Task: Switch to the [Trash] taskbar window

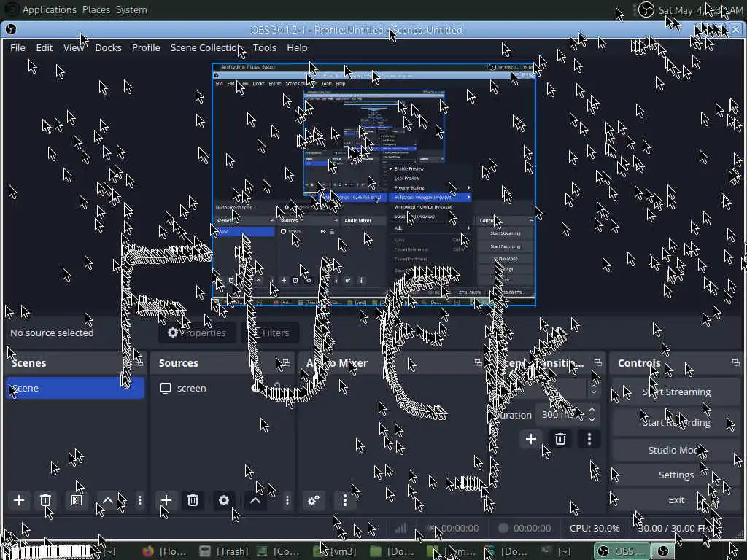Action: point(225,551)
